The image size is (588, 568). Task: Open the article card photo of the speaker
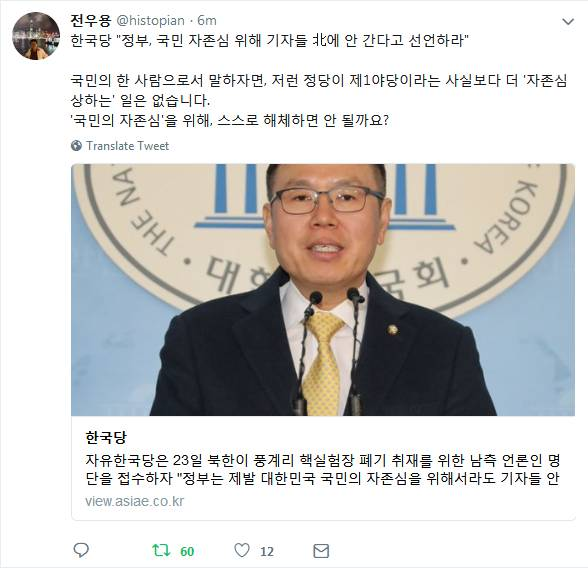(x=323, y=290)
